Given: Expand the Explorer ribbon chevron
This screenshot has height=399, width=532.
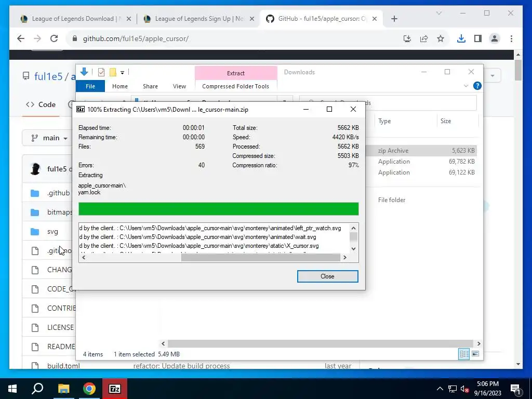Looking at the screenshot, I should tap(466, 86).
